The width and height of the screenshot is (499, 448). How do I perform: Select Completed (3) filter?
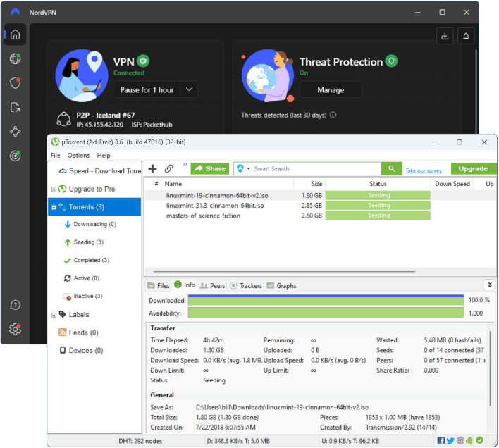(x=87, y=260)
